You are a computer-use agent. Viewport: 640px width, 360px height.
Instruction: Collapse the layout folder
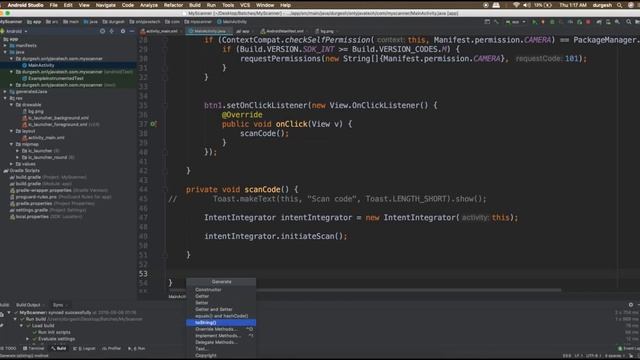pos(11,131)
